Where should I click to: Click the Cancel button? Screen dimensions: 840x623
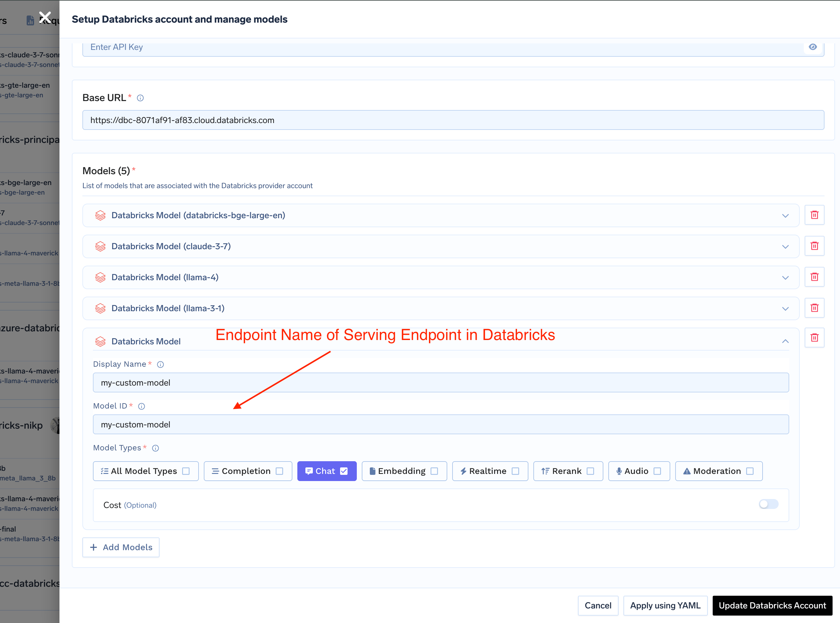click(x=598, y=606)
